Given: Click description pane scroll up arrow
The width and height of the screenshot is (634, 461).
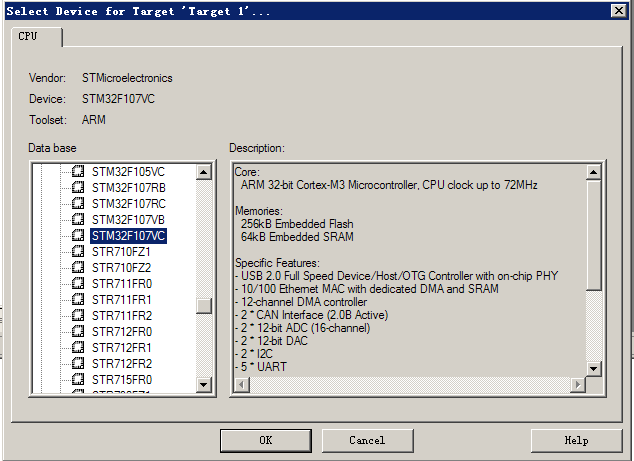Looking at the screenshot, I should [593, 172].
